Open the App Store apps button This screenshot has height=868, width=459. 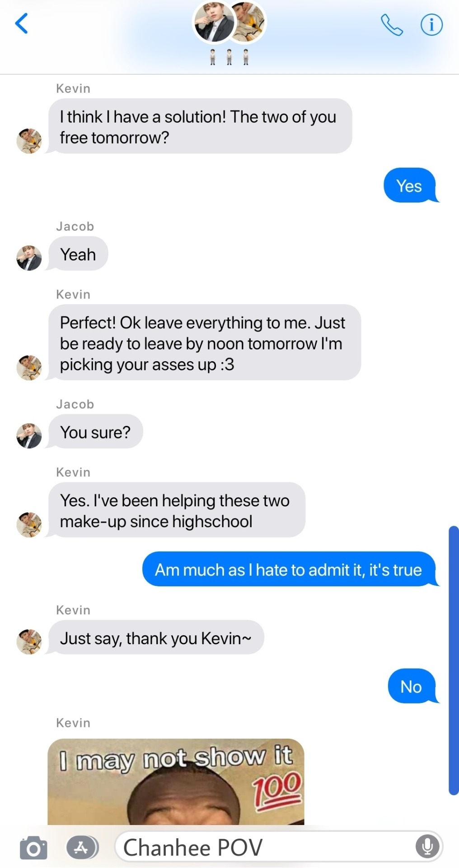[x=82, y=848]
